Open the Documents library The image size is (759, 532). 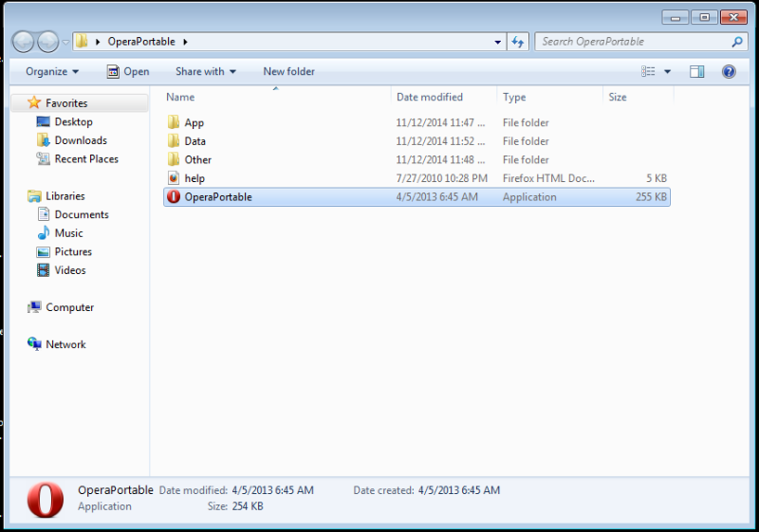(x=82, y=214)
